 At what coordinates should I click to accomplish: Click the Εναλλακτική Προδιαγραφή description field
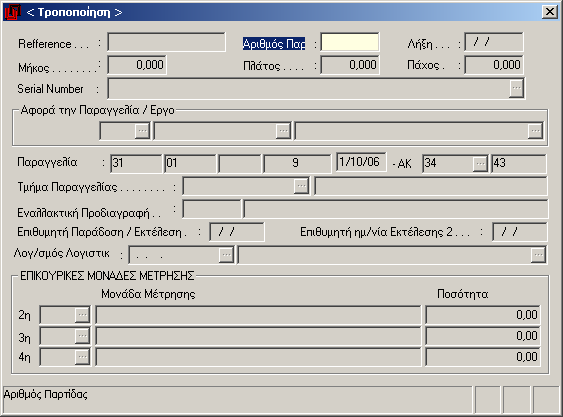[396, 209]
